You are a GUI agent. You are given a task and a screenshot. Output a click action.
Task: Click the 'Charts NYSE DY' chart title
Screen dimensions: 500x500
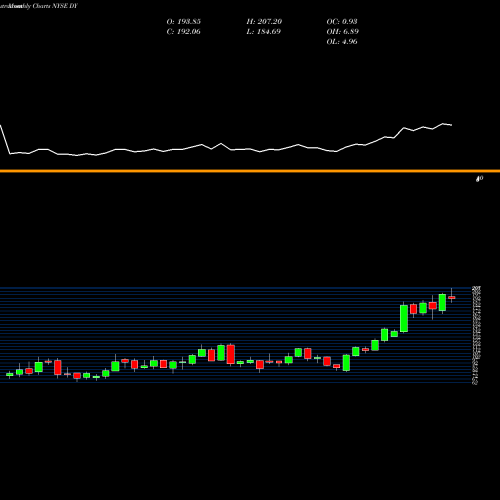(55, 6)
